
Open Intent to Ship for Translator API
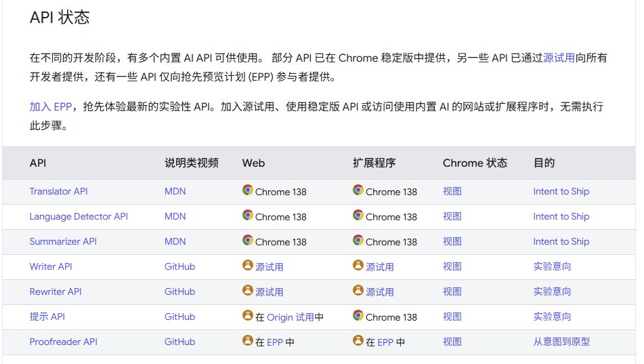click(x=561, y=191)
